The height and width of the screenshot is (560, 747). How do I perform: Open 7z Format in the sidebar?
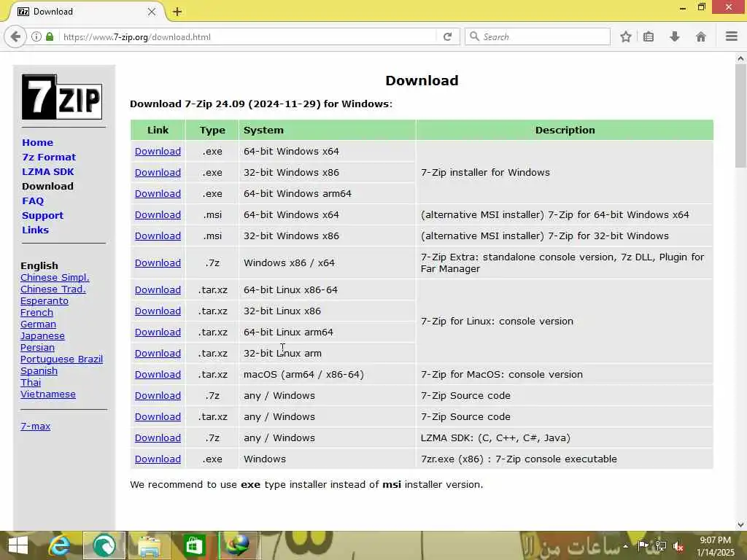click(49, 157)
